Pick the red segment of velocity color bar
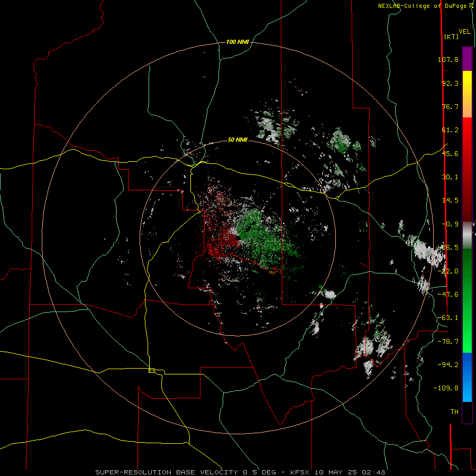The width and height of the screenshot is (476, 476). 467,169
